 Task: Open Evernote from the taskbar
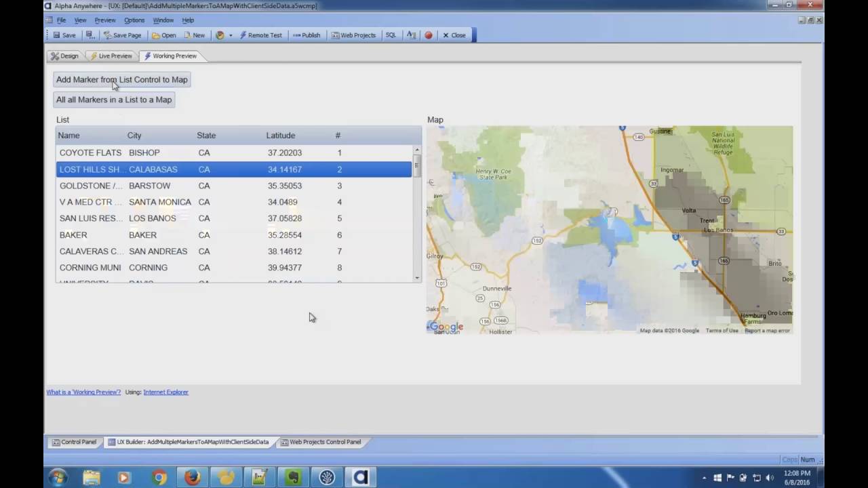click(293, 477)
